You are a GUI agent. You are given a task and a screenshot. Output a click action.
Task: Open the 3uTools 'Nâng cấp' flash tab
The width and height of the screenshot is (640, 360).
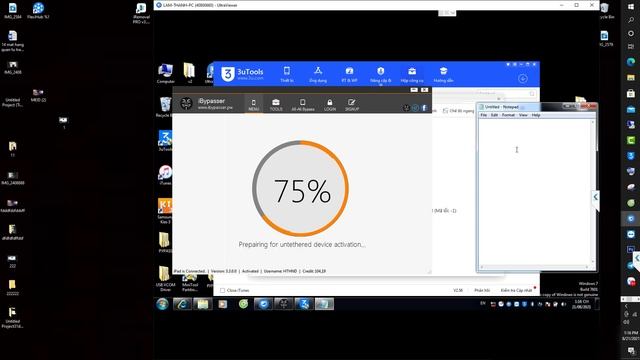(381, 75)
